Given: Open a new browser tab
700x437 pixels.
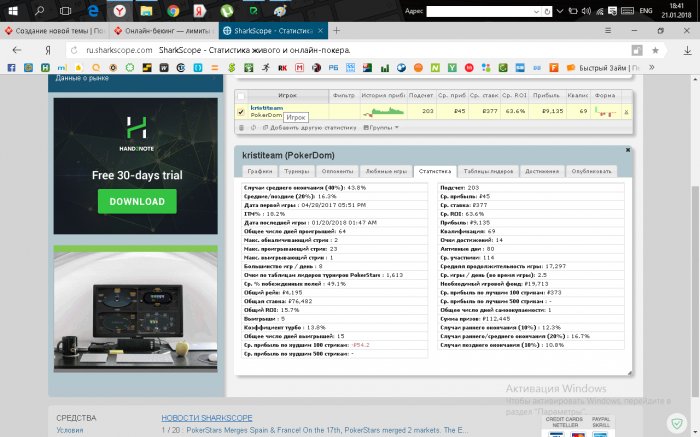Looking at the screenshot, I should [336, 30].
